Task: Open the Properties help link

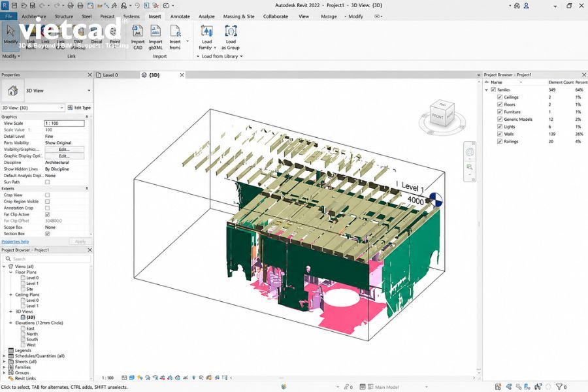Action: point(15,242)
